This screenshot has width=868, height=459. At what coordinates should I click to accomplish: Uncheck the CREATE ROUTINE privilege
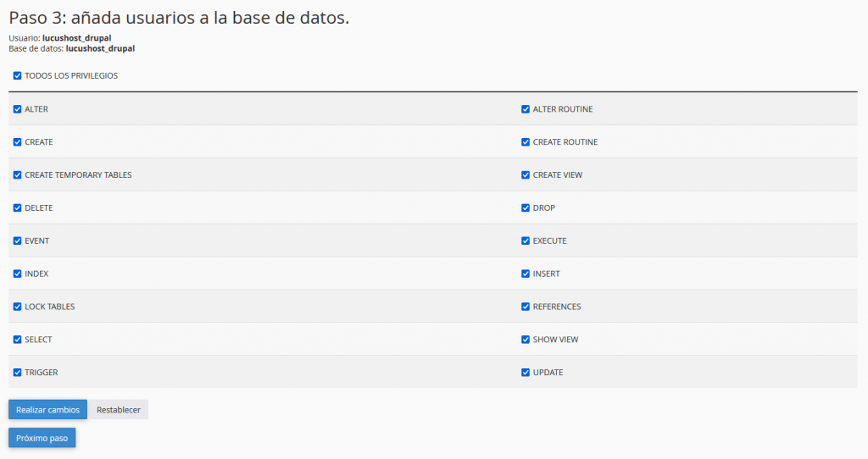pos(526,142)
